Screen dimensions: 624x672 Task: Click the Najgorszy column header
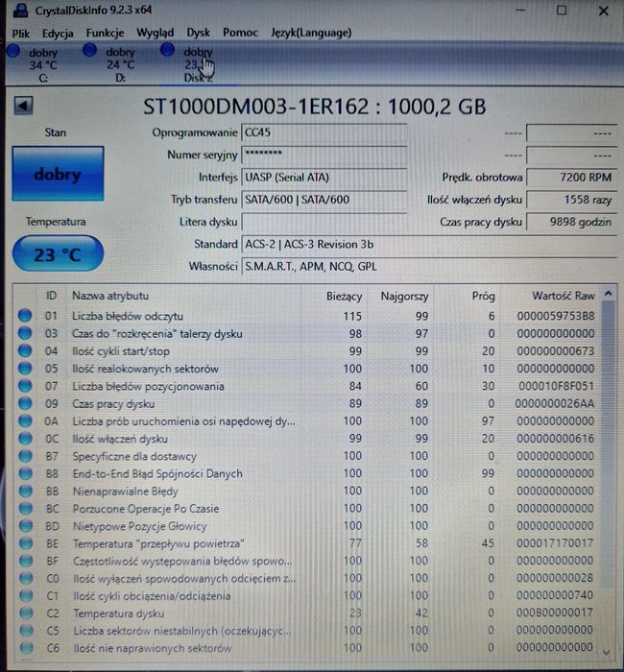401,296
